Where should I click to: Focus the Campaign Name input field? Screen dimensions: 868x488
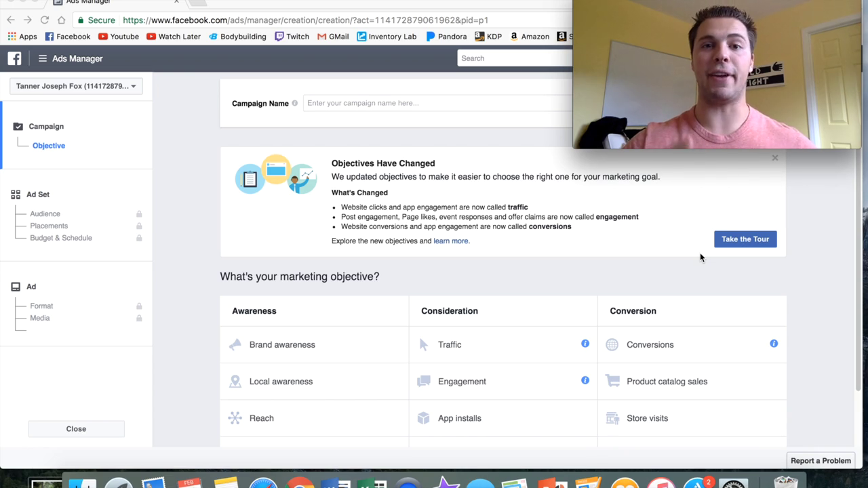pyautogui.click(x=438, y=103)
